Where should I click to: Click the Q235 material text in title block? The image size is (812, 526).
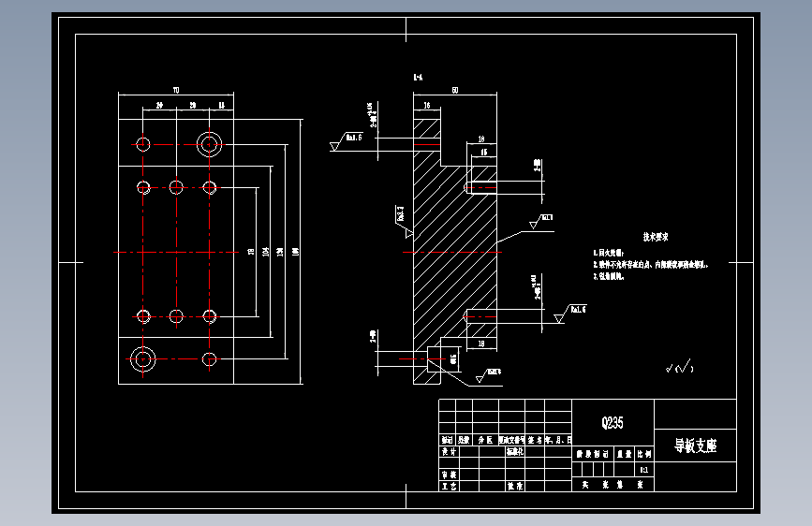click(613, 423)
